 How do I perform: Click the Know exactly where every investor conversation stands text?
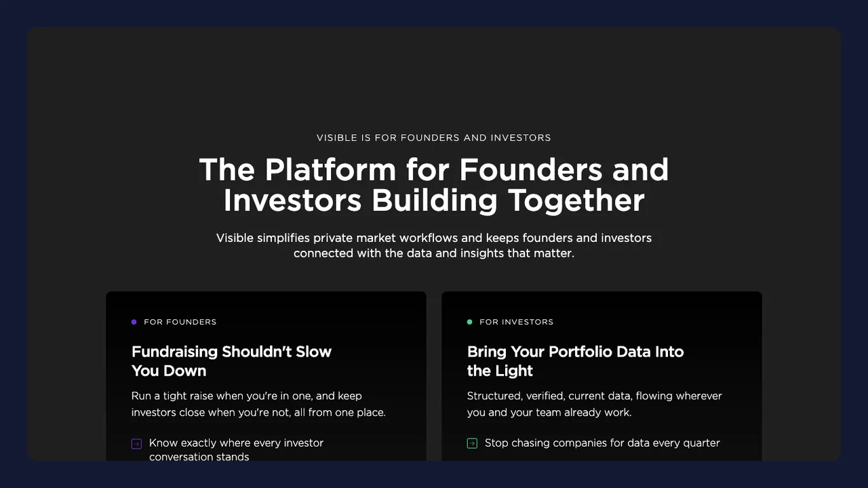236,450
